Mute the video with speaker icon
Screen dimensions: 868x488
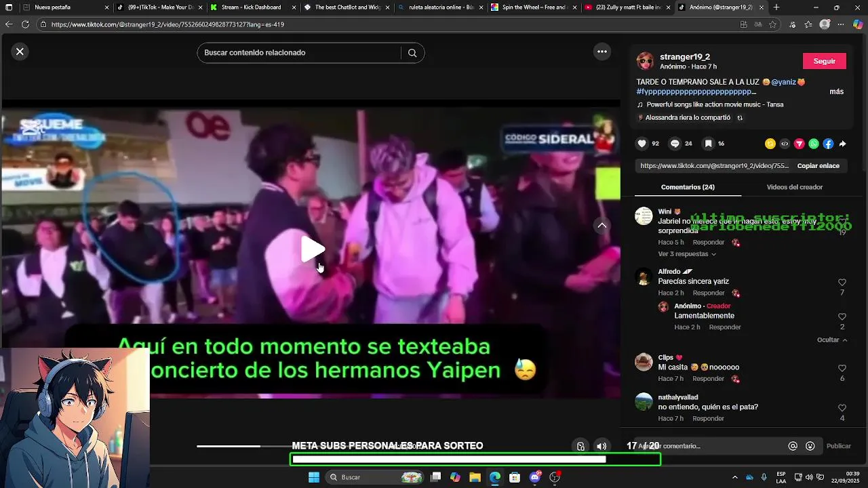(601, 446)
